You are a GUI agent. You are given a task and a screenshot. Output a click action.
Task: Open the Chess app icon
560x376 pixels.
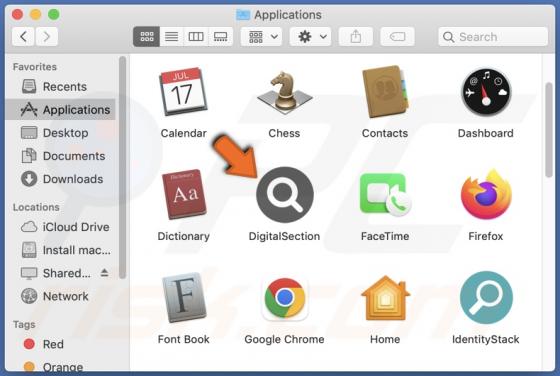284,92
